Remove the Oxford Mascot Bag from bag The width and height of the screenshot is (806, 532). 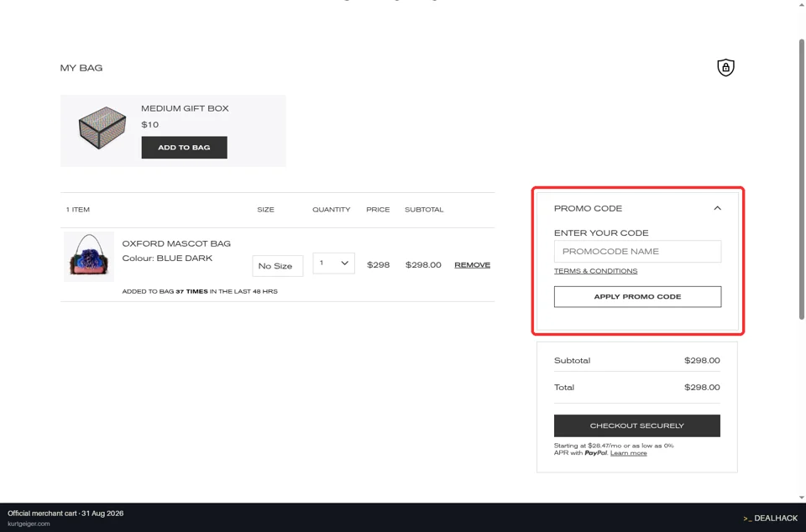tap(472, 265)
